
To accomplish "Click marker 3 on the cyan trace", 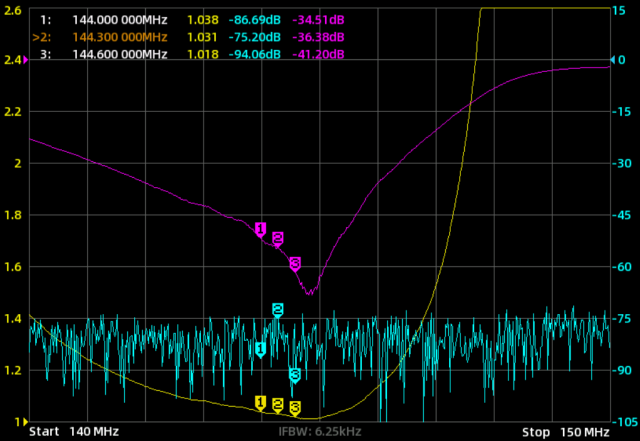I will [x=295, y=375].
